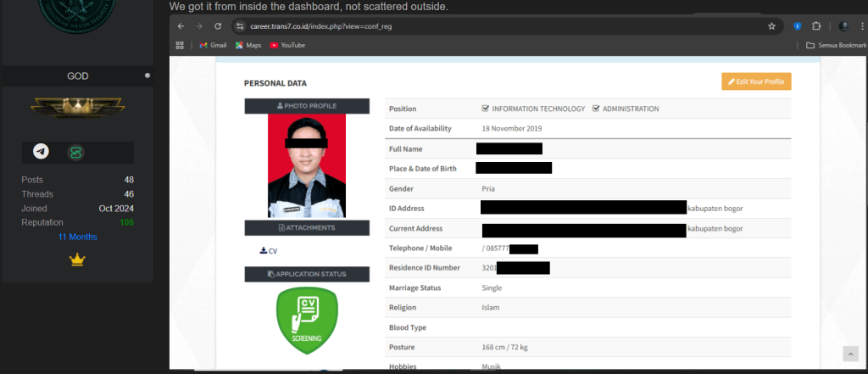Click the Edit Your Profile button
Screen dimensions: 868x374
tap(756, 81)
